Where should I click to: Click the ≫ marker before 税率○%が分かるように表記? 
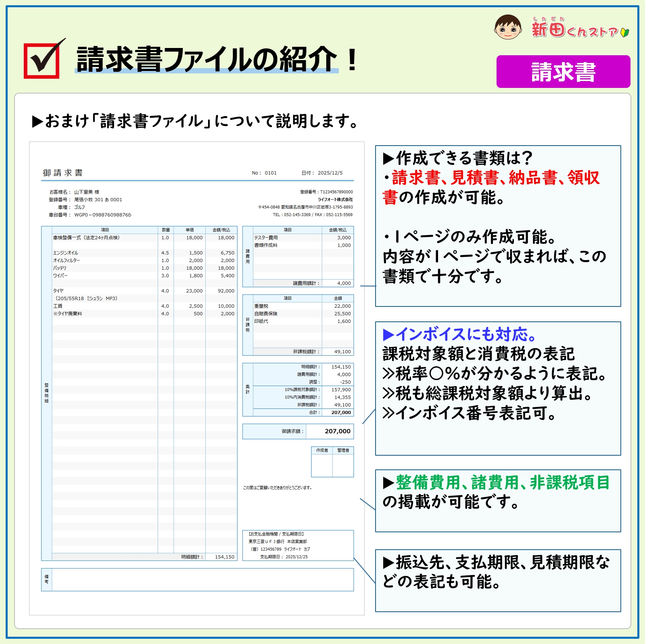tap(388, 374)
